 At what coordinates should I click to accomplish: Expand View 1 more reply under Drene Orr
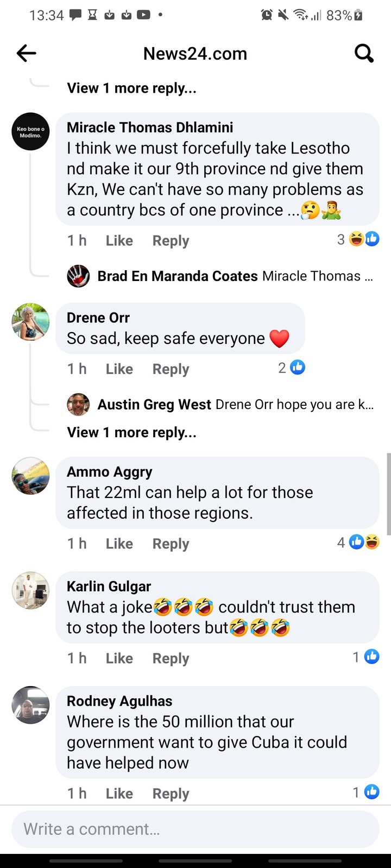[x=132, y=432]
